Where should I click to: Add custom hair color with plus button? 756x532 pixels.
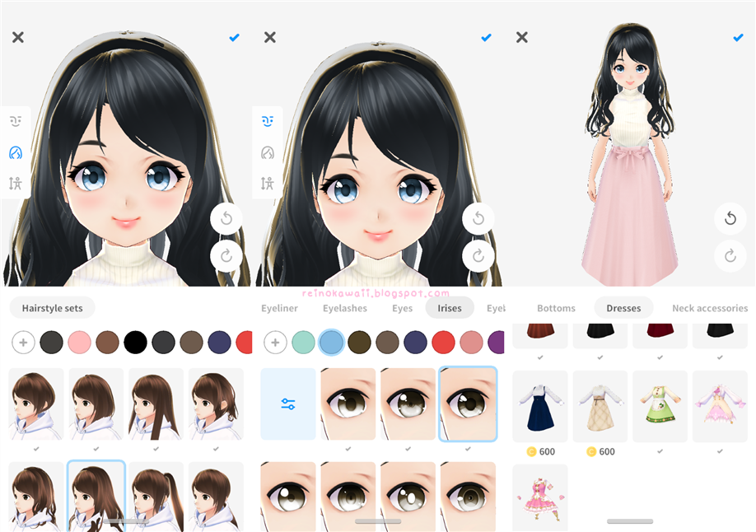[23, 343]
